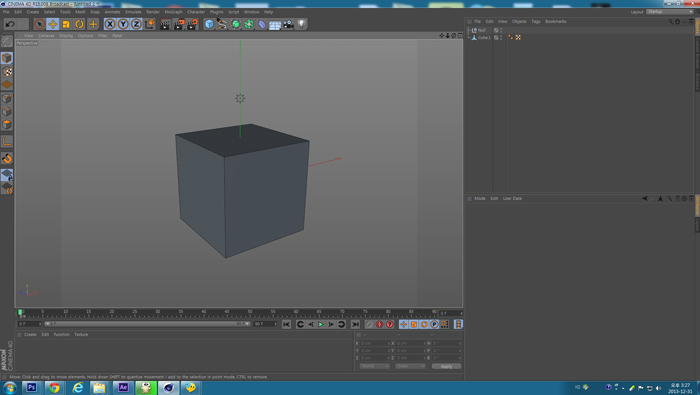
Task: Click frame 50 on timeline ruler
Action: coord(250,312)
